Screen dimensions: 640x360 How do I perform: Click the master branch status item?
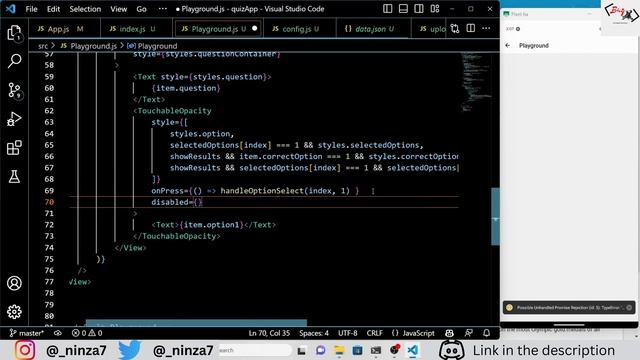pos(27,333)
